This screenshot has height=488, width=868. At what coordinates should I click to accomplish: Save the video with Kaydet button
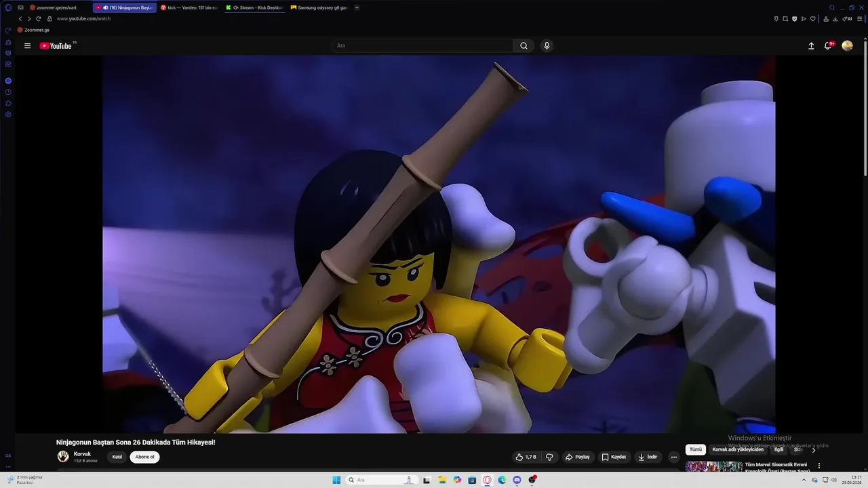[x=614, y=457]
